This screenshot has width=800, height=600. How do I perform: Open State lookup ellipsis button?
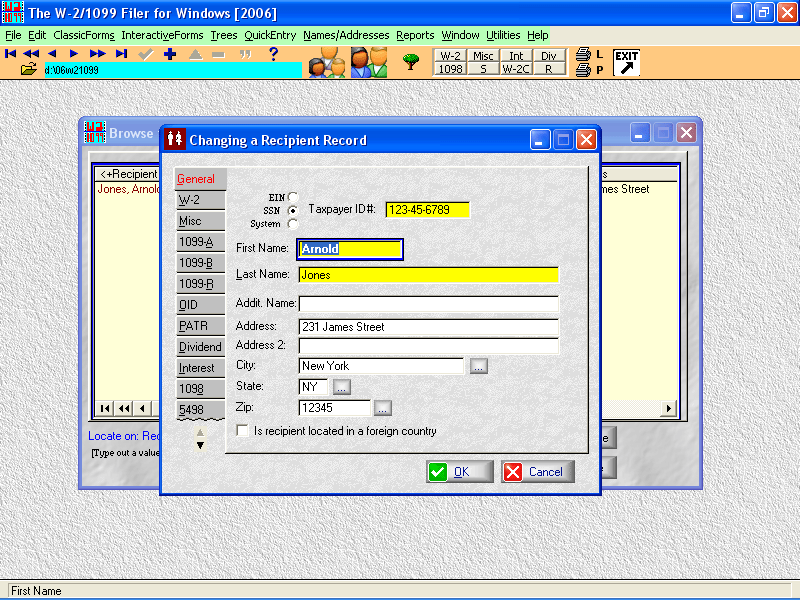pos(342,387)
